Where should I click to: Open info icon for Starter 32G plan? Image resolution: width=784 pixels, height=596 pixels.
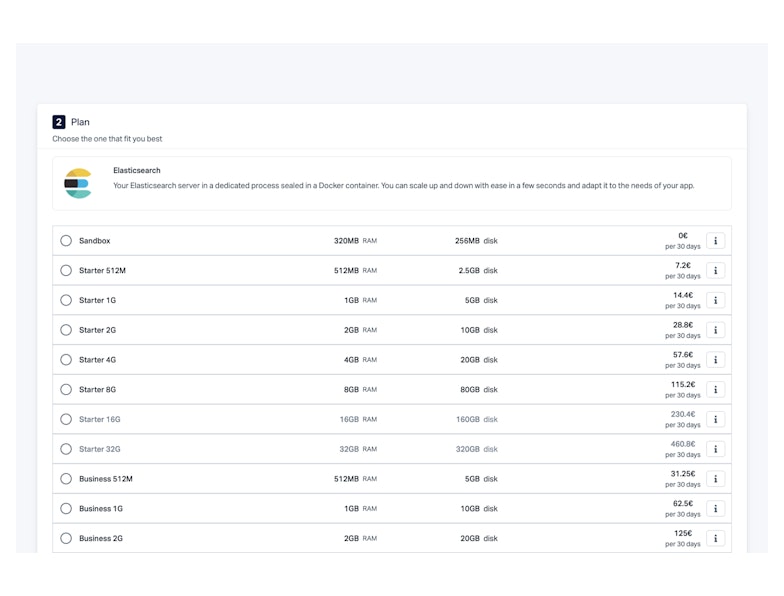(715, 449)
